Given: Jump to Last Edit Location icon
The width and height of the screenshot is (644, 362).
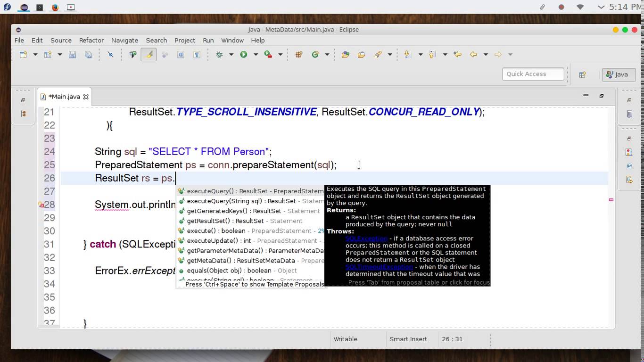Looking at the screenshot, I should pyautogui.click(x=458, y=54).
